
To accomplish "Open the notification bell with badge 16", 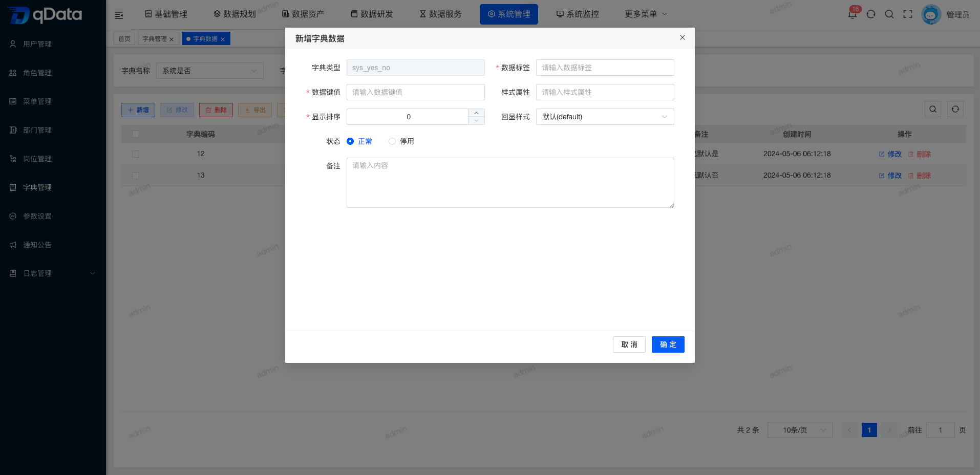I will pyautogui.click(x=853, y=13).
